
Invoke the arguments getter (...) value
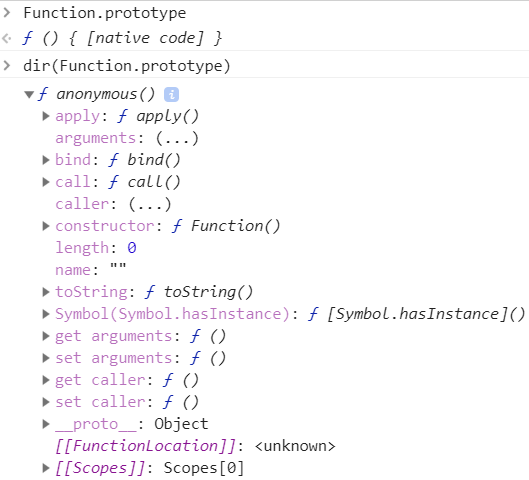point(177,138)
